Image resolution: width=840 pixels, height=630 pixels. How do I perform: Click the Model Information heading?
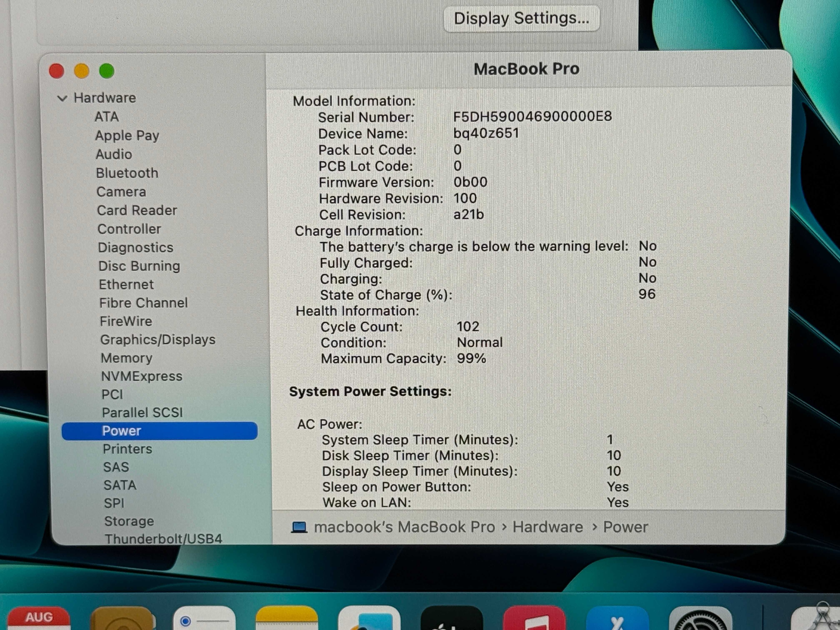354,101
